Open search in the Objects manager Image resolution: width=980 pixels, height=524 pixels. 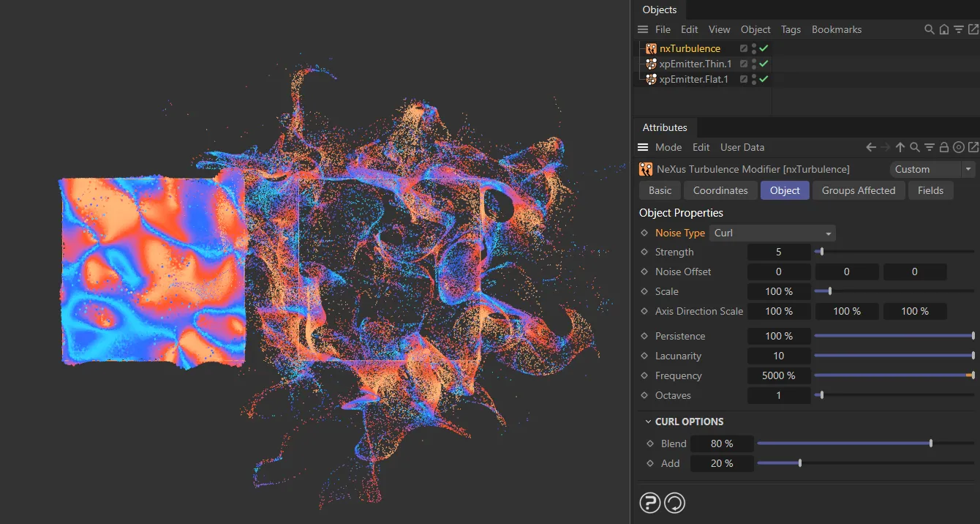[929, 29]
